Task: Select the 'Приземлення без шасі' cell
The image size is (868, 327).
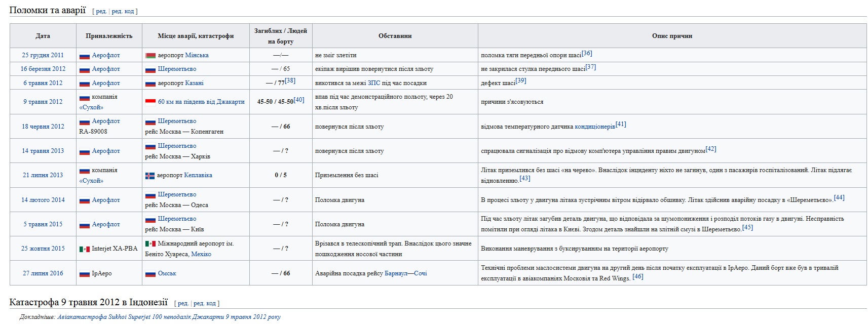Action: [395, 175]
